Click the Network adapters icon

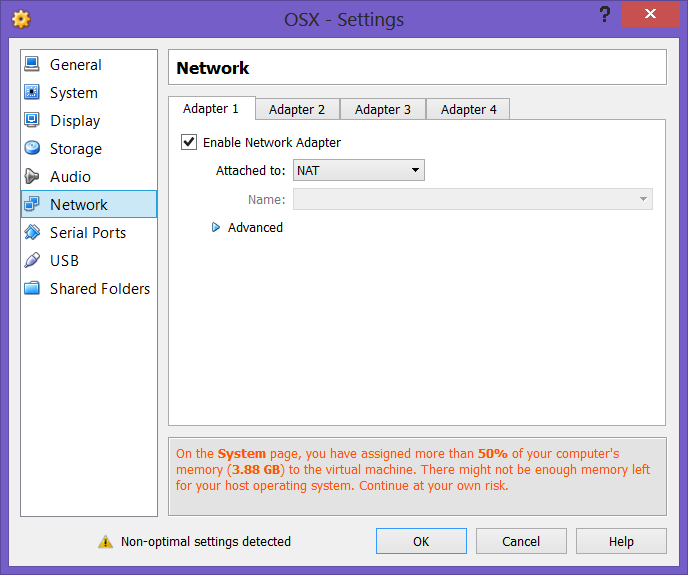32,204
